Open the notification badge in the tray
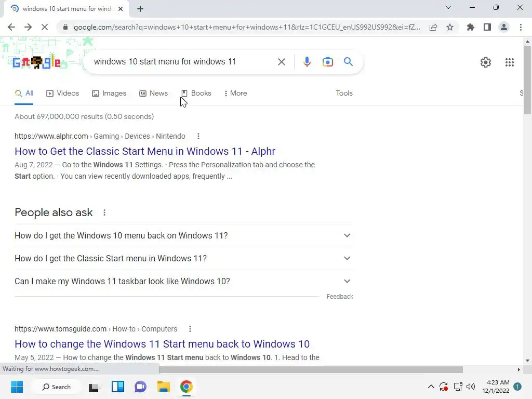The width and height of the screenshot is (532, 399). point(517,387)
